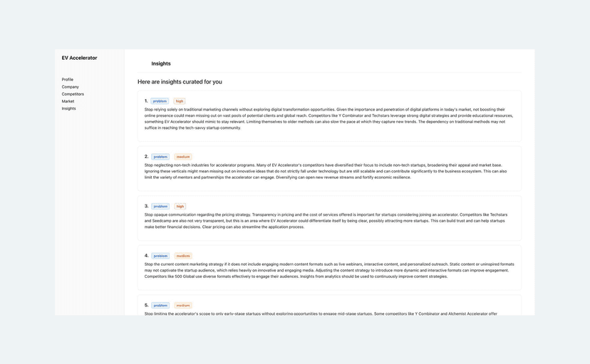
Task: Click the 'medium' tag on insight 5
Action: click(183, 306)
